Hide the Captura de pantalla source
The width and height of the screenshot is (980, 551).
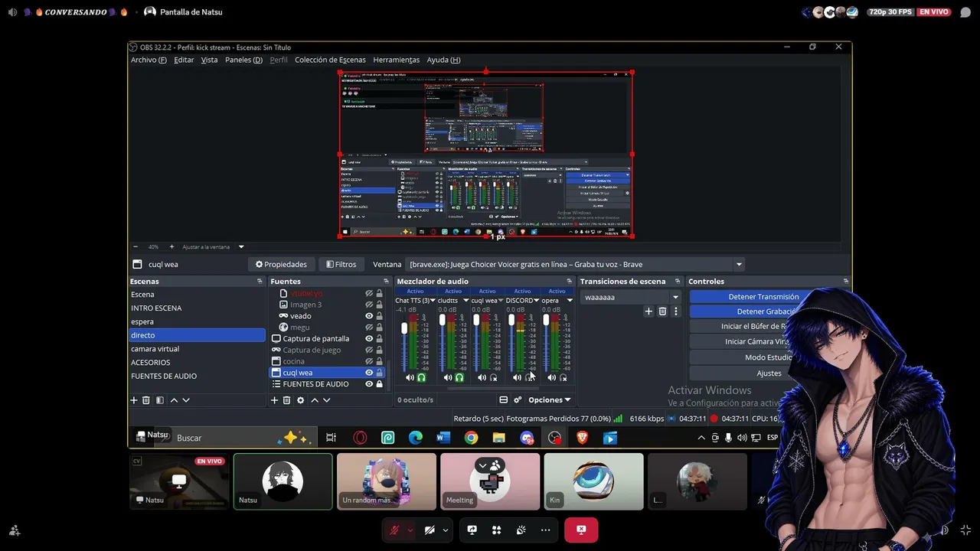click(x=369, y=338)
